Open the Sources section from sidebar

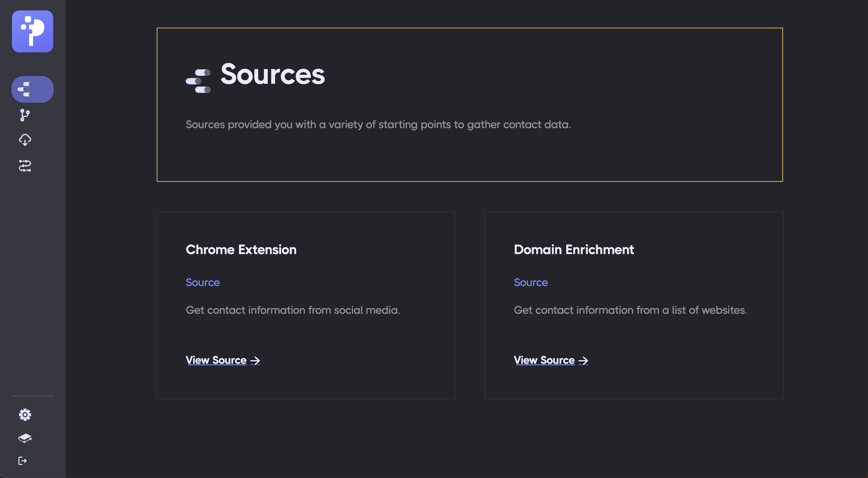(32, 89)
